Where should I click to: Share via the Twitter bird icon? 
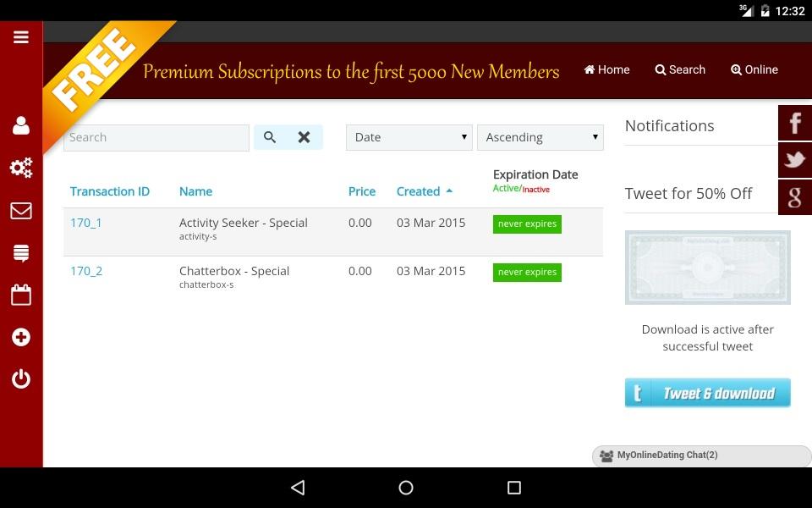[x=795, y=160]
